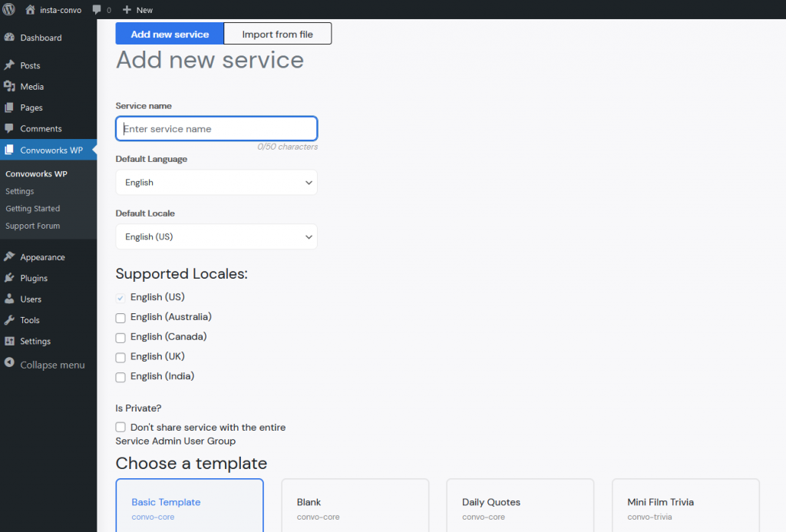
Task: Focus the Service name input field
Action: (x=216, y=128)
